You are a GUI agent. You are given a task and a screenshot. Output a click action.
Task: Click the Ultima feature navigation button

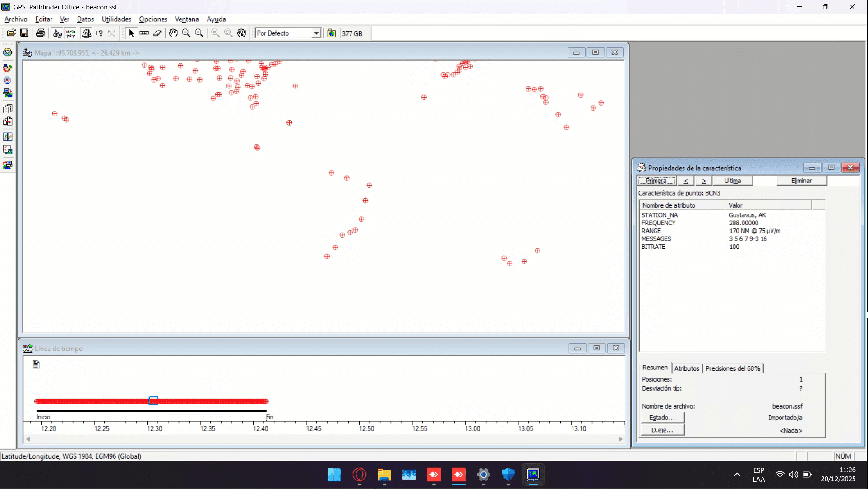click(732, 181)
